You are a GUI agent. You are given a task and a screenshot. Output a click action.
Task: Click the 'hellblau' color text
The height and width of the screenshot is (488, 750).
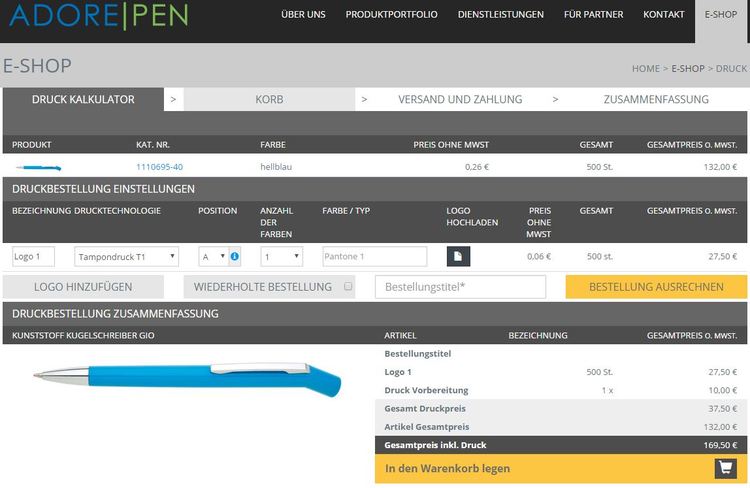(276, 167)
